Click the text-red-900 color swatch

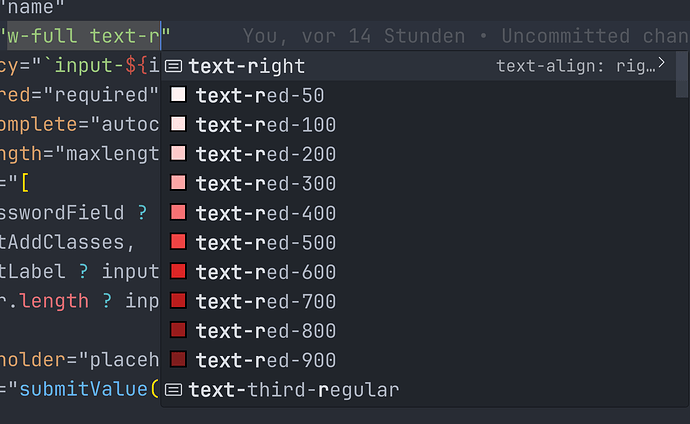pos(179,360)
